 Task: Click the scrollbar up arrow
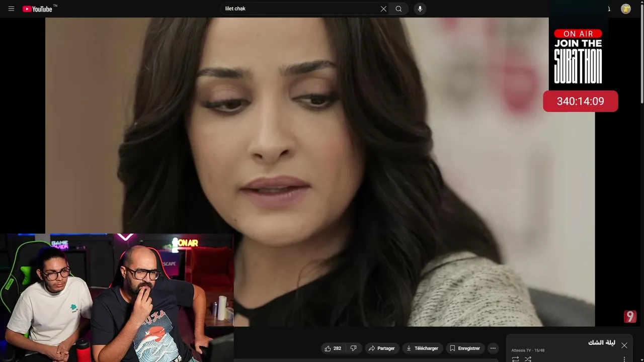641,3
